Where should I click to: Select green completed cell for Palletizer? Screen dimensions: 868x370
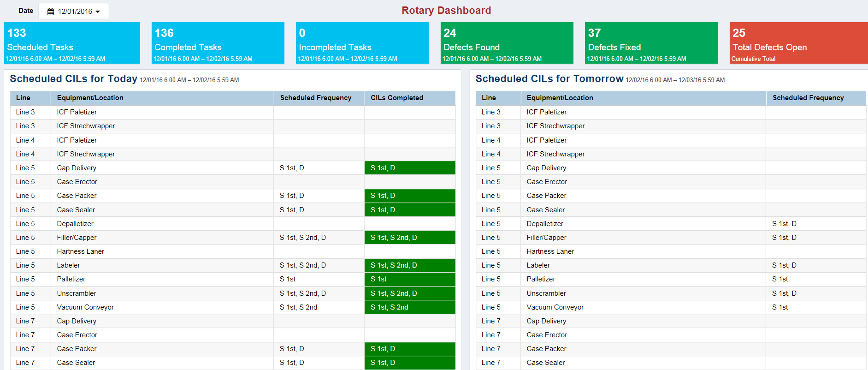click(410, 279)
